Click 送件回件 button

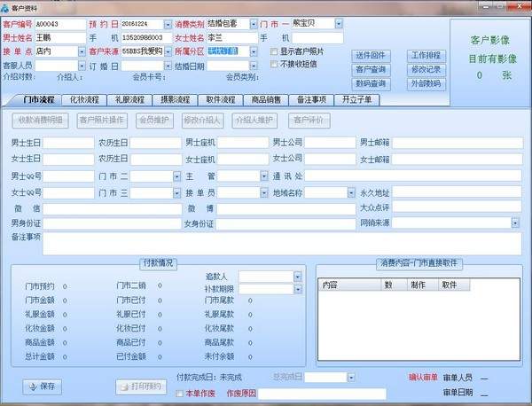(370, 55)
